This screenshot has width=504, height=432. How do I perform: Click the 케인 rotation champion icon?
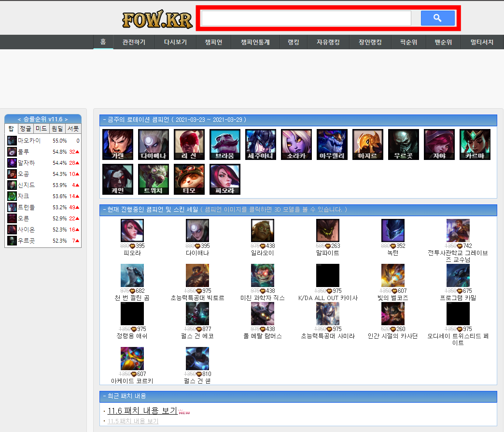coord(118,179)
